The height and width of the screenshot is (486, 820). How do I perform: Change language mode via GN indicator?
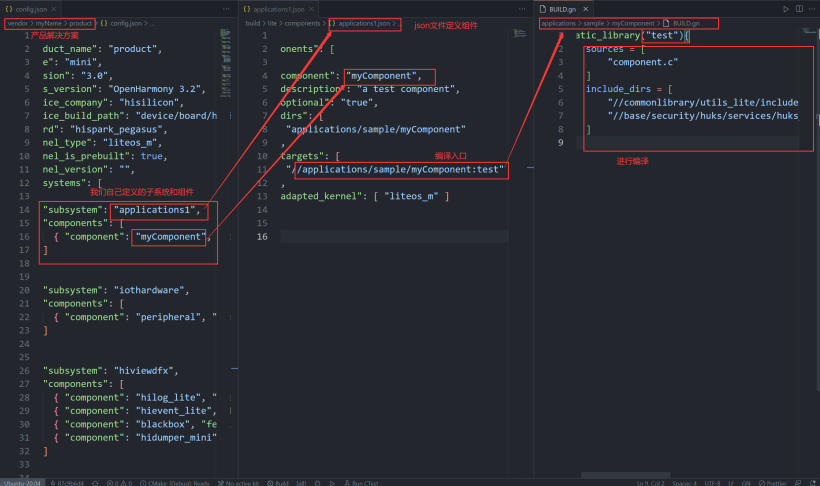click(746, 483)
